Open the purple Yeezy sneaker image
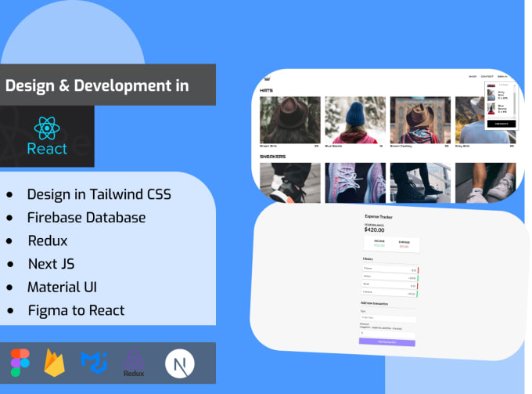Viewport: 532px width, 394px height. (355, 183)
